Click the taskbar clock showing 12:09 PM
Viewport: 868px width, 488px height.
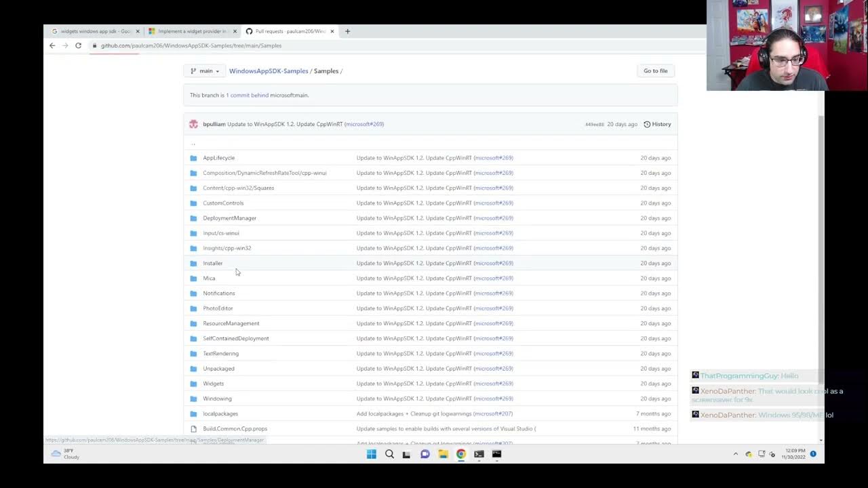tap(793, 454)
